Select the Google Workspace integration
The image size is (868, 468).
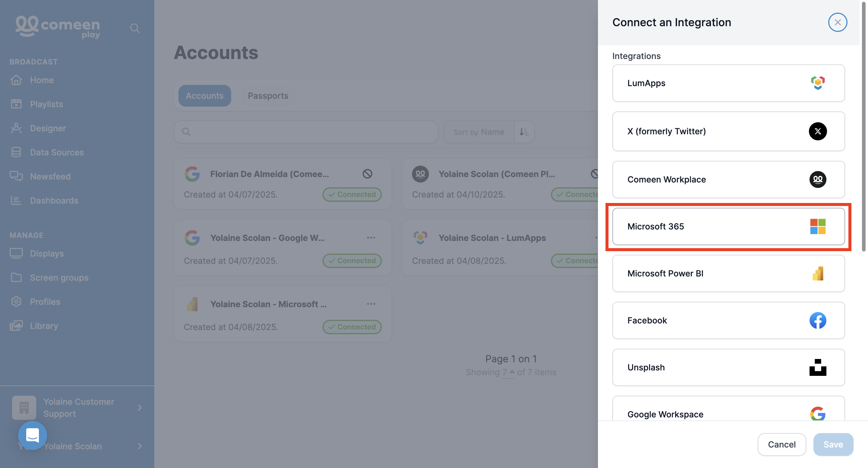point(728,409)
